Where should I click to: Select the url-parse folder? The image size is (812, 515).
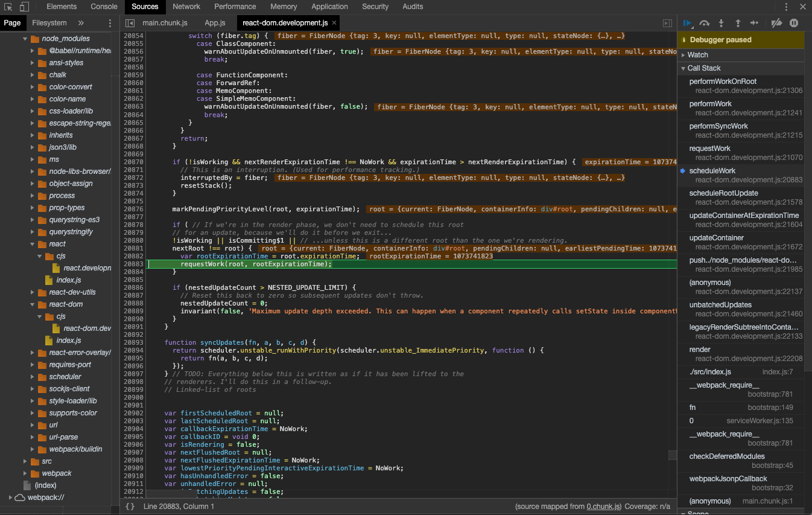coord(63,437)
